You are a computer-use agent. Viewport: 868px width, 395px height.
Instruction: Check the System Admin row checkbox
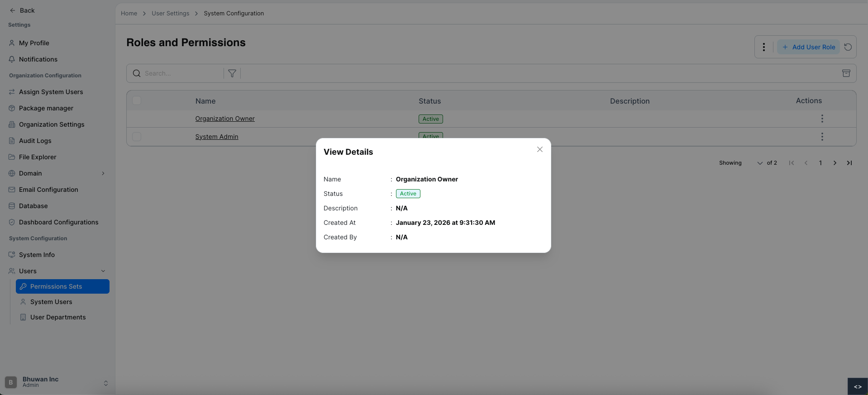pos(137,137)
